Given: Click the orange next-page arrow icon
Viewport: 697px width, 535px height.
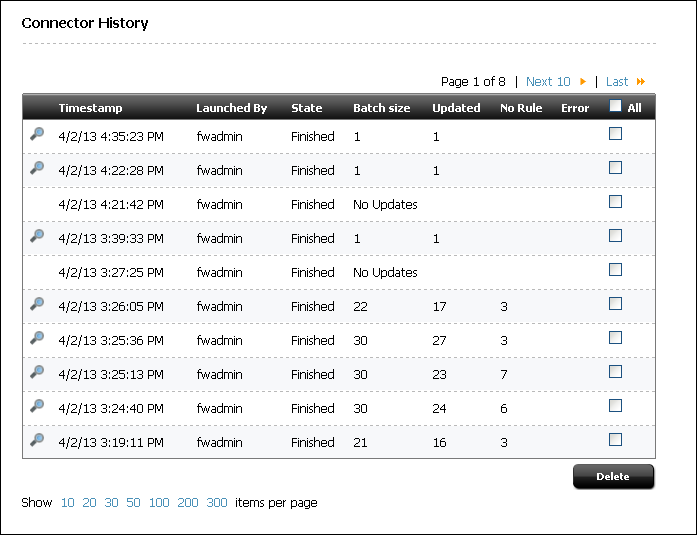Looking at the screenshot, I should coord(583,82).
